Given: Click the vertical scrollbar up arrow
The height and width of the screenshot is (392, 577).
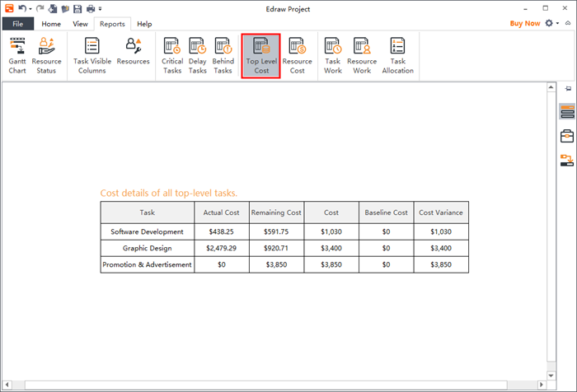Looking at the screenshot, I should coord(551,87).
